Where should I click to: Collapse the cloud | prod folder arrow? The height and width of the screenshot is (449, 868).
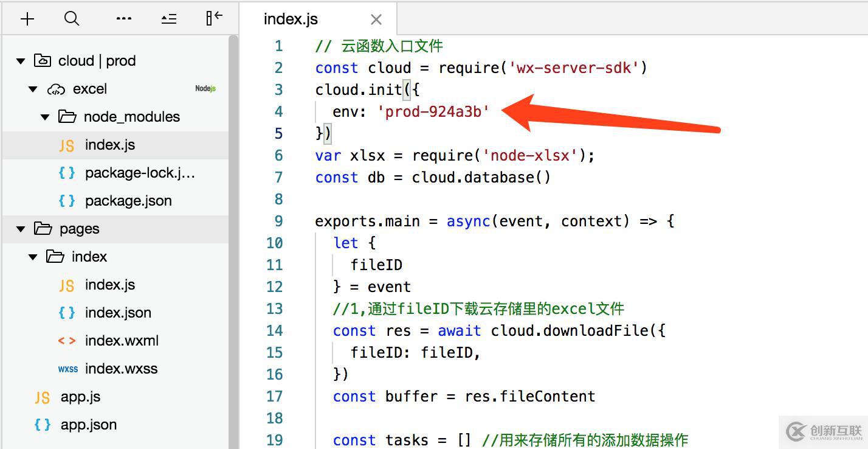point(21,61)
